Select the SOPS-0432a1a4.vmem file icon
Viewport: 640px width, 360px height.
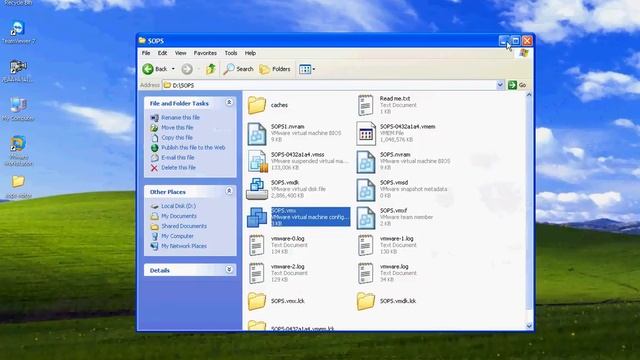coord(366,133)
